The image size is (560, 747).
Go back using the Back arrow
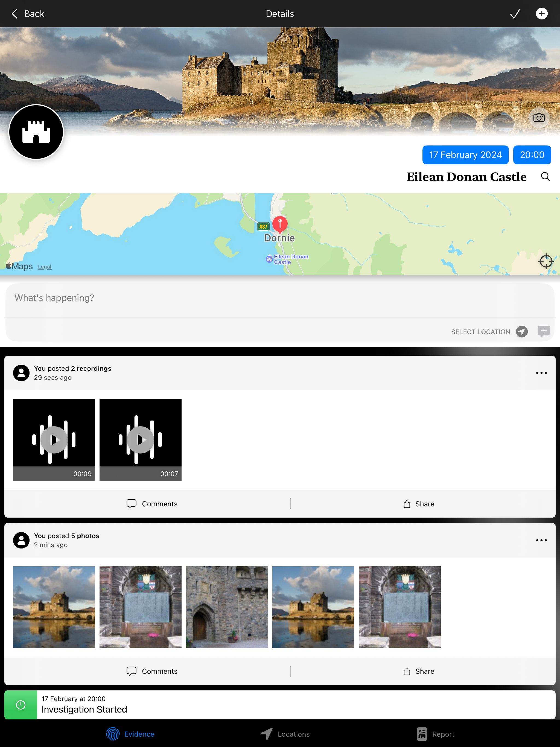pyautogui.click(x=28, y=14)
